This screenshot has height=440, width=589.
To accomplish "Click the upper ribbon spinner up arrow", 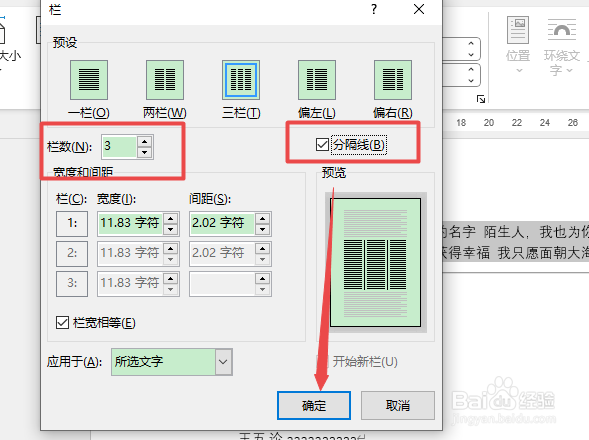I will 471,44.
